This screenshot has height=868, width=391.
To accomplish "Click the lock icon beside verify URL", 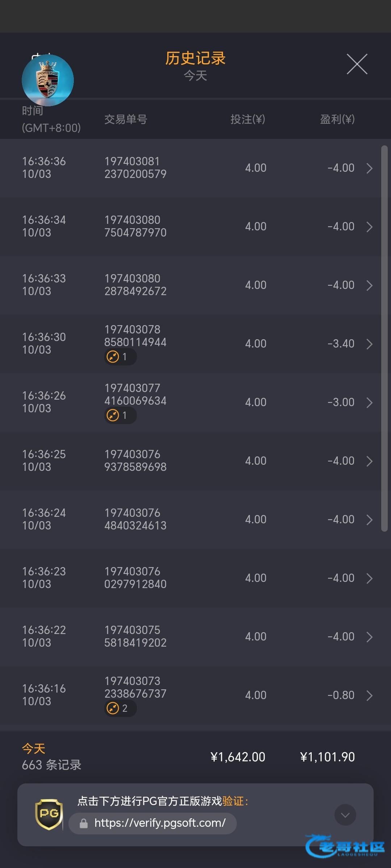I will pos(84,824).
